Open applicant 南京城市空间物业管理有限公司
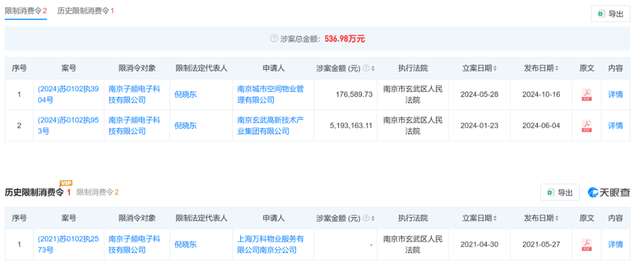 tap(270, 94)
